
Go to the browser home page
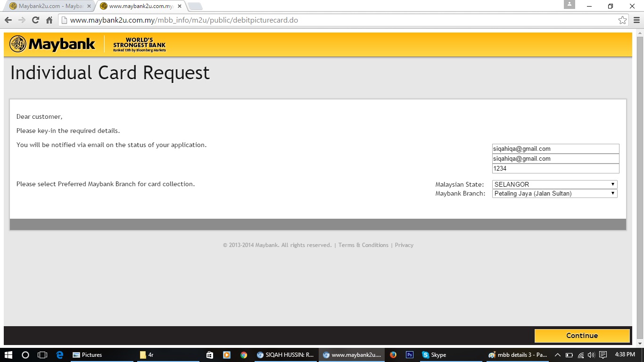click(x=49, y=20)
